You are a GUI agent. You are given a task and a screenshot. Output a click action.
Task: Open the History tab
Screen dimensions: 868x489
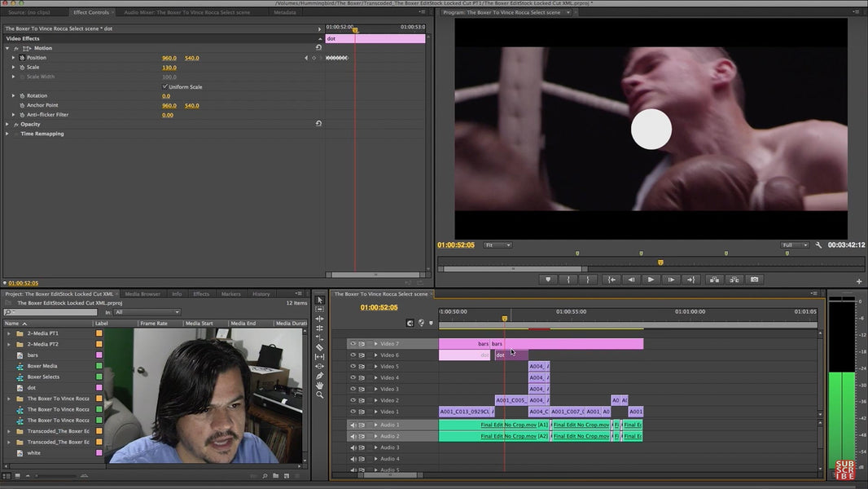pyautogui.click(x=262, y=293)
